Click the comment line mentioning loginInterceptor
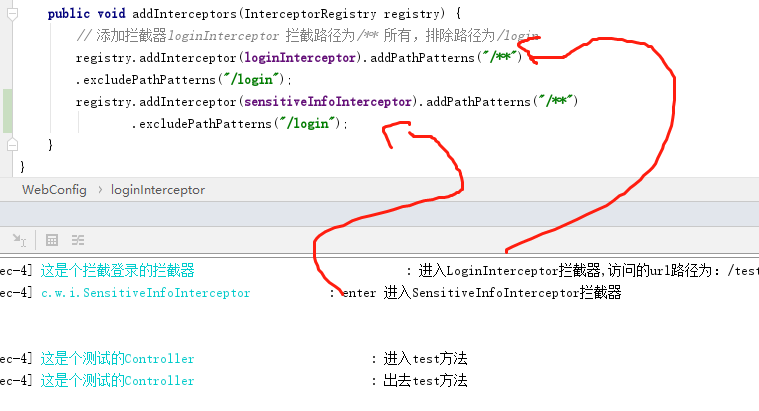 click(308, 36)
